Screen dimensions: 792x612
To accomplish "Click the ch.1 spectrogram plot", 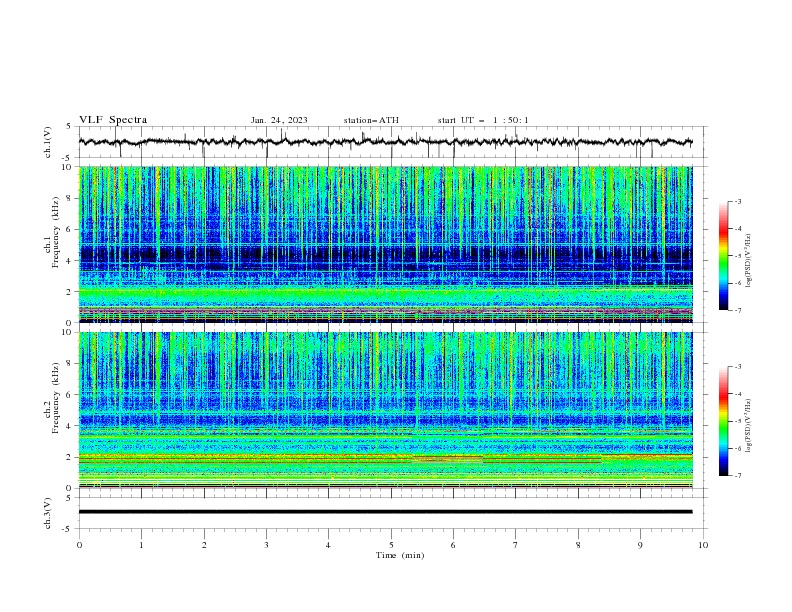I will click(x=386, y=244).
